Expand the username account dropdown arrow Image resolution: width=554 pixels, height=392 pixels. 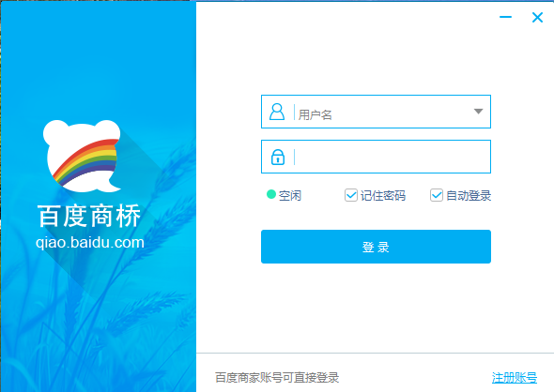pos(478,112)
